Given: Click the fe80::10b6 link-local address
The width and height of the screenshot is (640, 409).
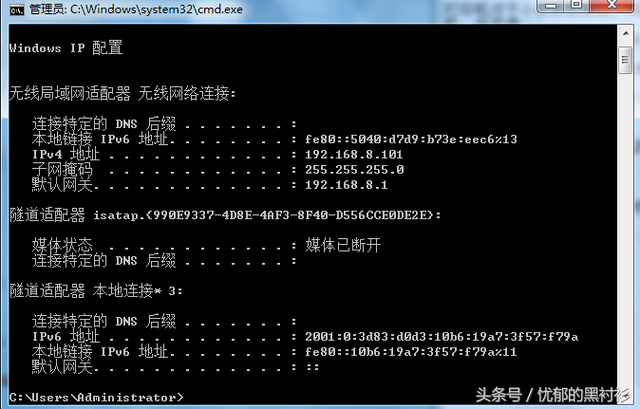Looking at the screenshot, I should 411,352.
